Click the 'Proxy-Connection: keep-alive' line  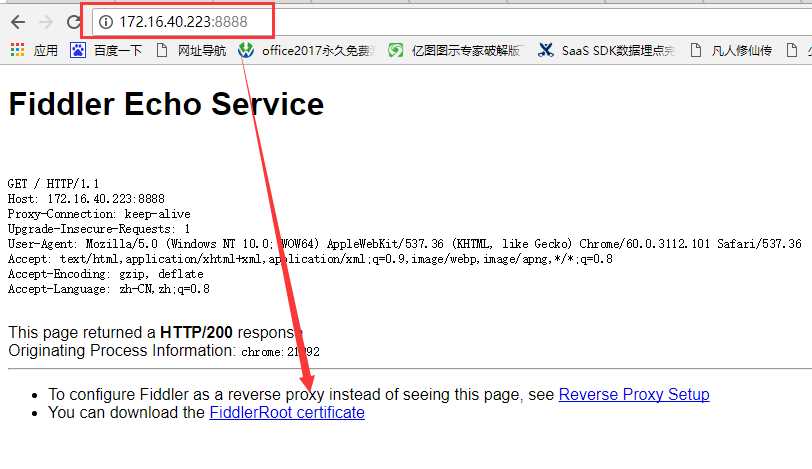tap(99, 214)
